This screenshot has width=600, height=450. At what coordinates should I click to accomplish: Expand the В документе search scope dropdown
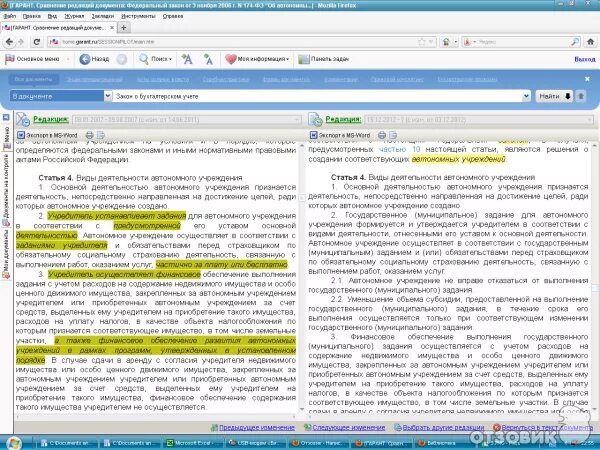tap(108, 96)
